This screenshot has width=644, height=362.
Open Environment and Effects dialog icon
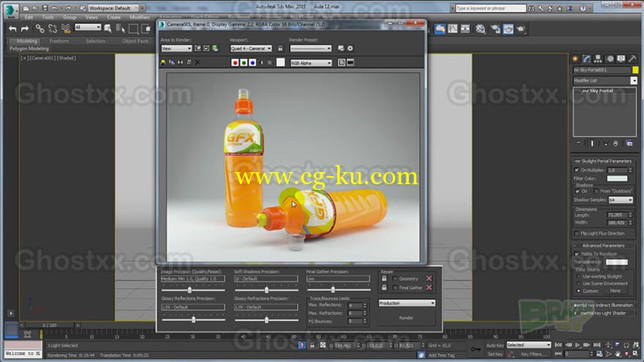coord(350,48)
